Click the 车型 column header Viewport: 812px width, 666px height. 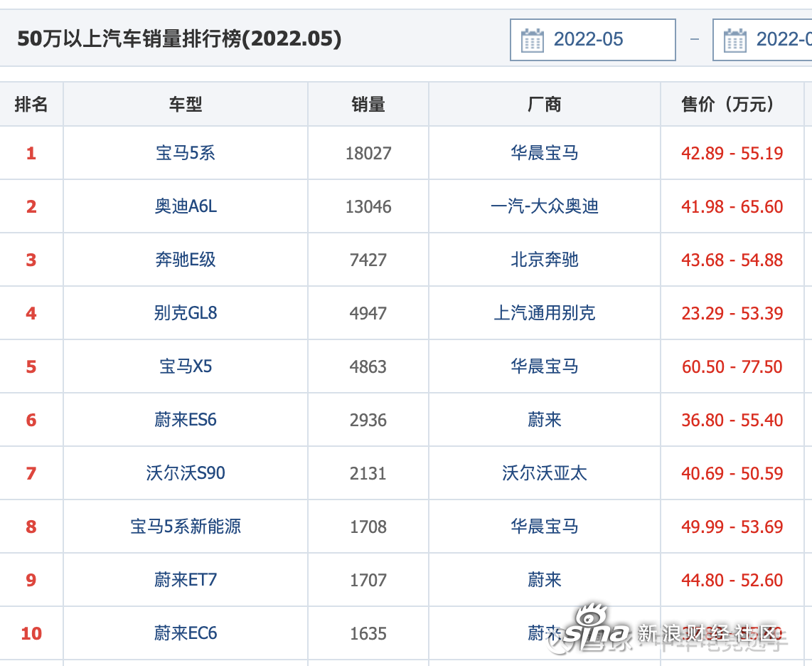point(186,105)
